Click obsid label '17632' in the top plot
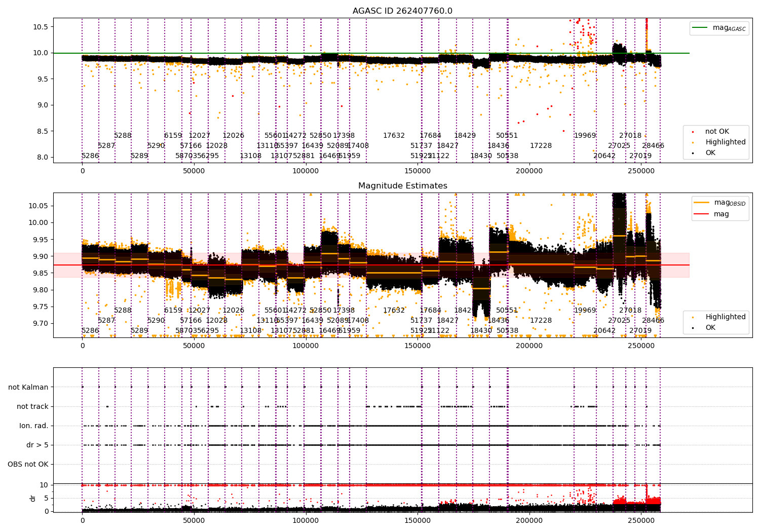Screen dimensions: 760x532 pyautogui.click(x=394, y=136)
